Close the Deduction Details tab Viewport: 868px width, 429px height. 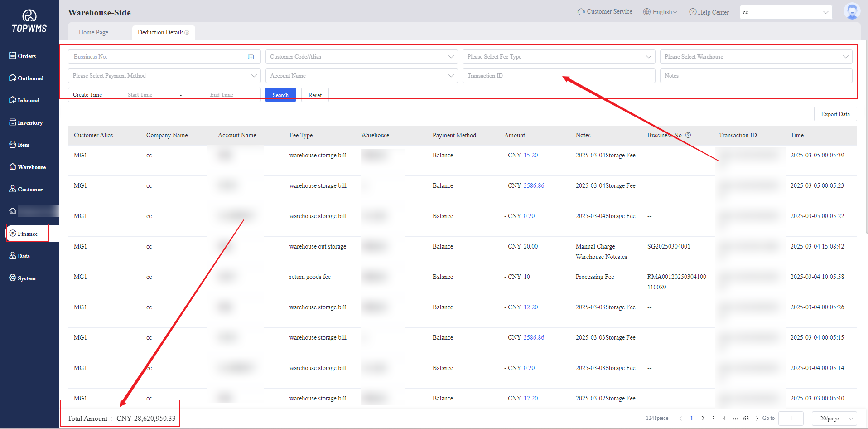187,33
